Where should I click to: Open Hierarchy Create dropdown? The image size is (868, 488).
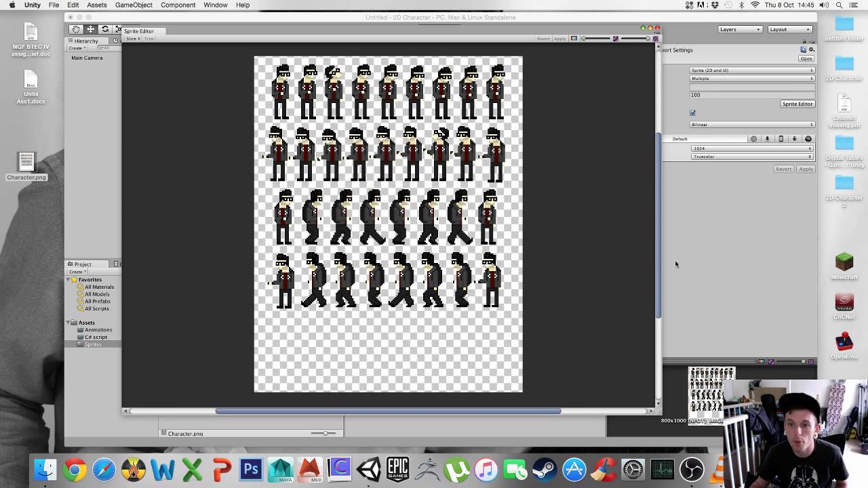(77, 48)
